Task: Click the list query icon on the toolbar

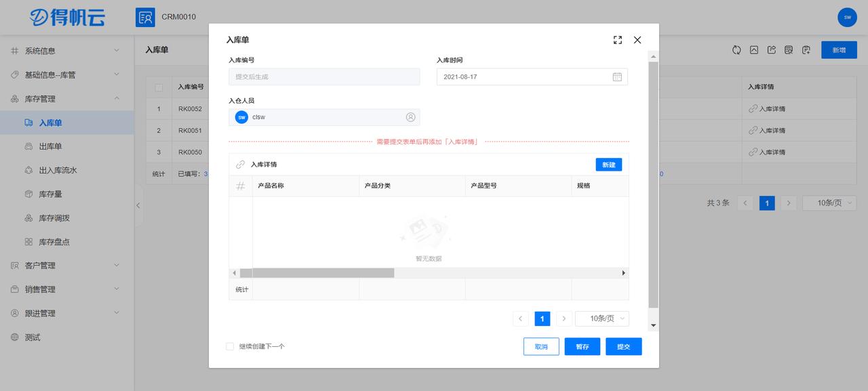Action: tap(788, 49)
